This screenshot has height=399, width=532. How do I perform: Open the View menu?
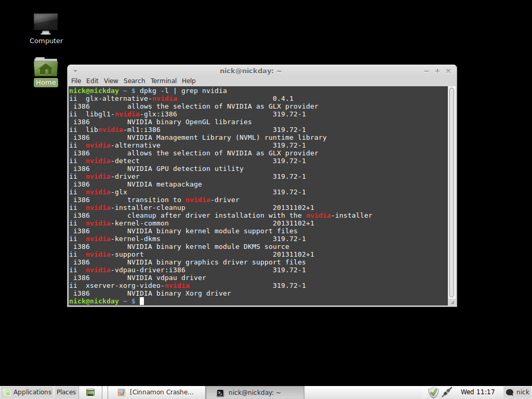click(x=111, y=81)
